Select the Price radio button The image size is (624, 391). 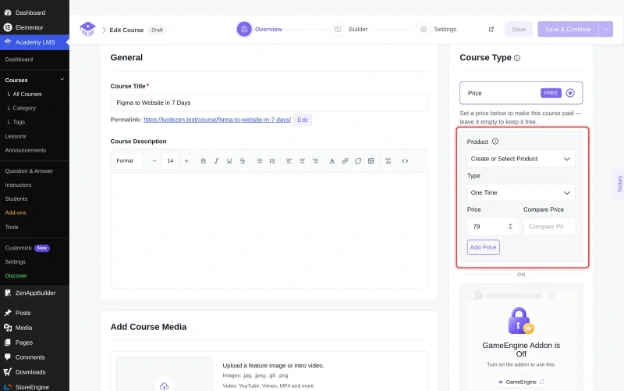570,93
